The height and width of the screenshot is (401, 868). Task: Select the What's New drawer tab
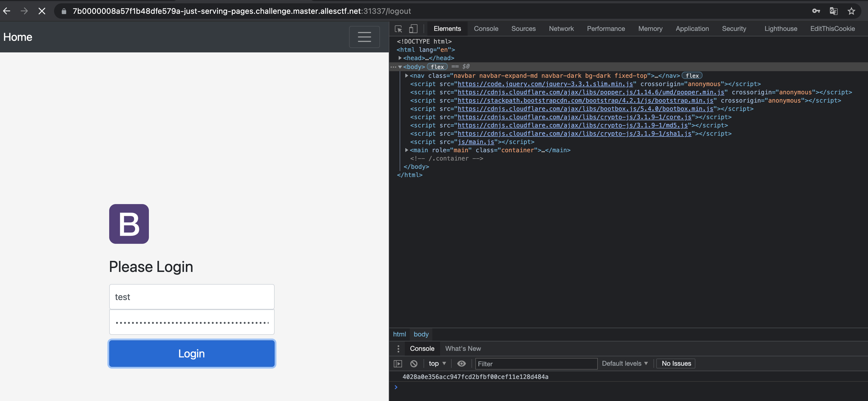point(463,348)
